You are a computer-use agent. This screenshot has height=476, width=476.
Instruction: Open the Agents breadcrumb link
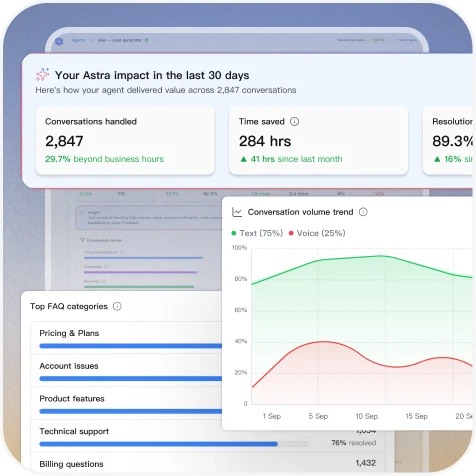point(78,40)
